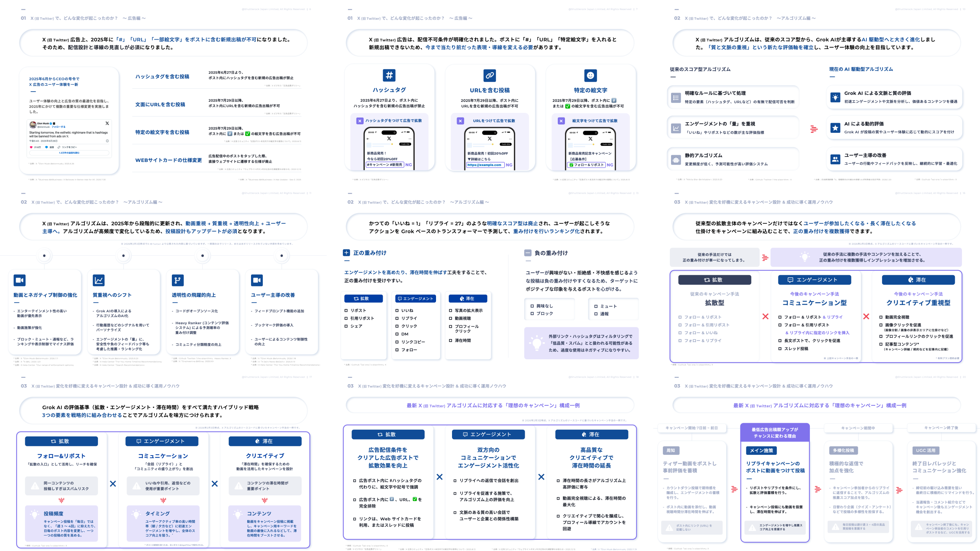The height and width of the screenshot is (551, 980).
Task: Click the chart icon on 質重視へのシフト card
Action: tap(99, 280)
